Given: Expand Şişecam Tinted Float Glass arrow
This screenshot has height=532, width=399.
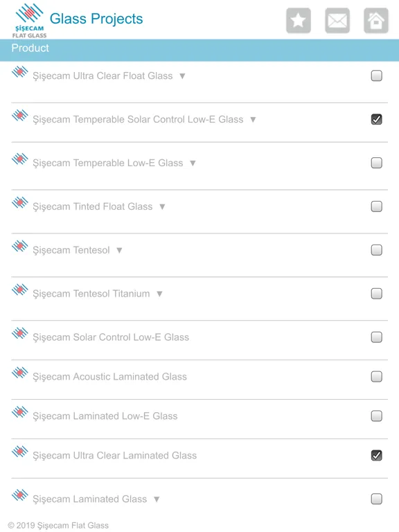Looking at the screenshot, I should click(162, 206).
